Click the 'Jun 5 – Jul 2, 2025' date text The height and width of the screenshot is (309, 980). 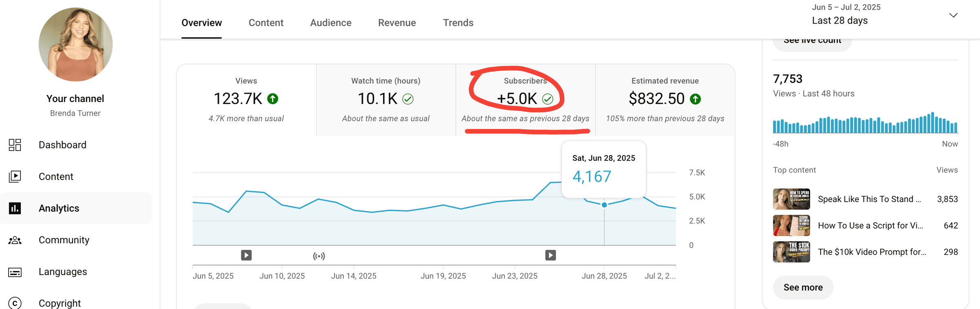point(846,7)
